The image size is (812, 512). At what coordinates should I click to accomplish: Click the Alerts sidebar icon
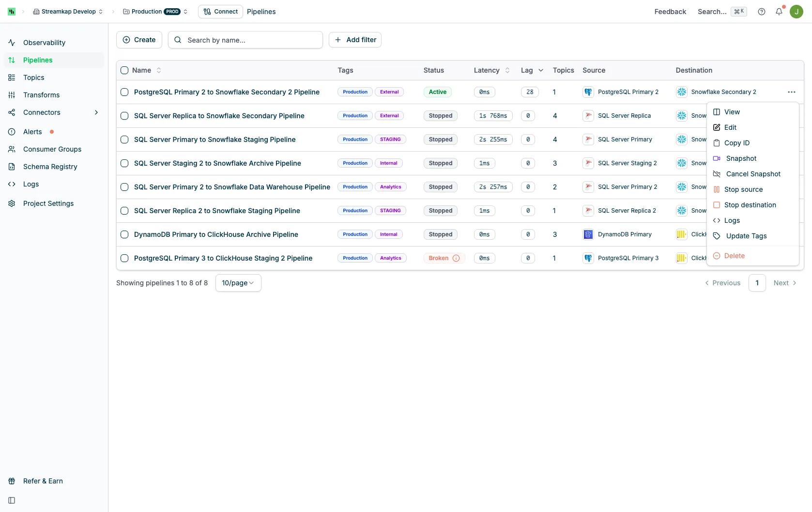click(x=12, y=132)
